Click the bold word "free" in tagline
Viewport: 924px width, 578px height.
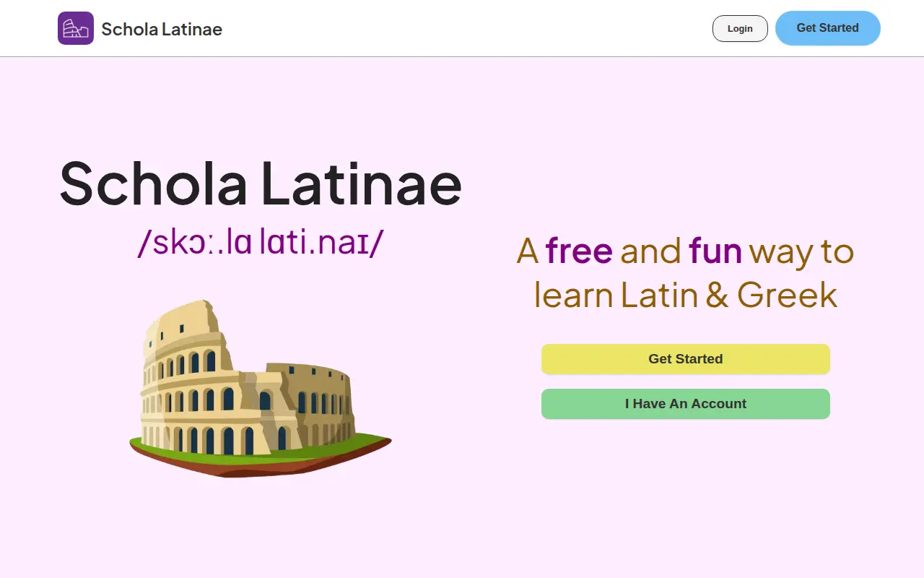(x=579, y=251)
